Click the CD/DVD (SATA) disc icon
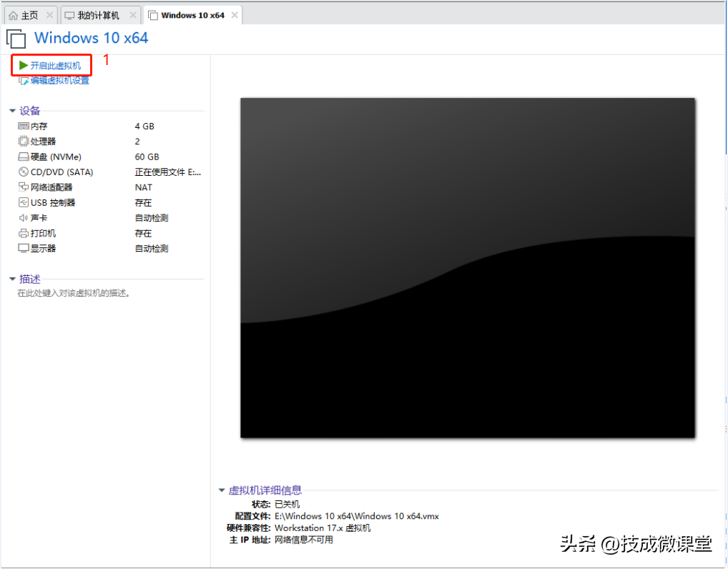Viewport: 728px width, 569px height. click(23, 172)
